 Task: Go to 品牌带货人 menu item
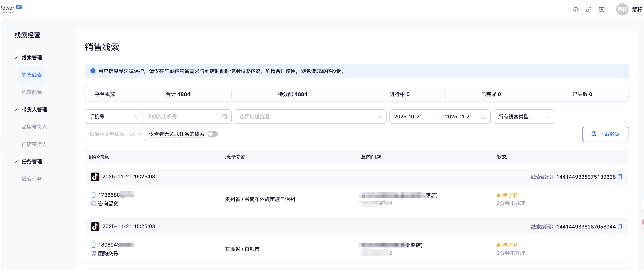click(34, 127)
